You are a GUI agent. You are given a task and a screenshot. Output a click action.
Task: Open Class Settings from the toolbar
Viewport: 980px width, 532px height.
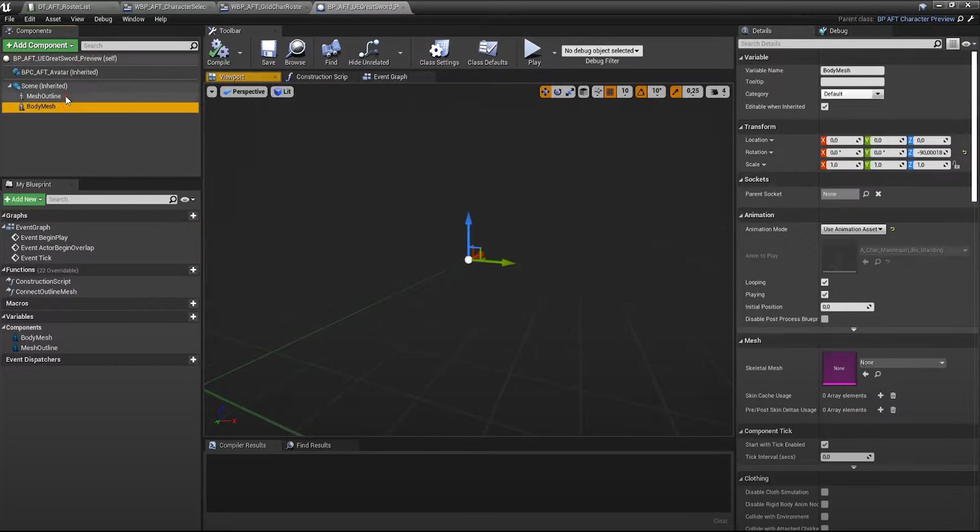click(439, 50)
